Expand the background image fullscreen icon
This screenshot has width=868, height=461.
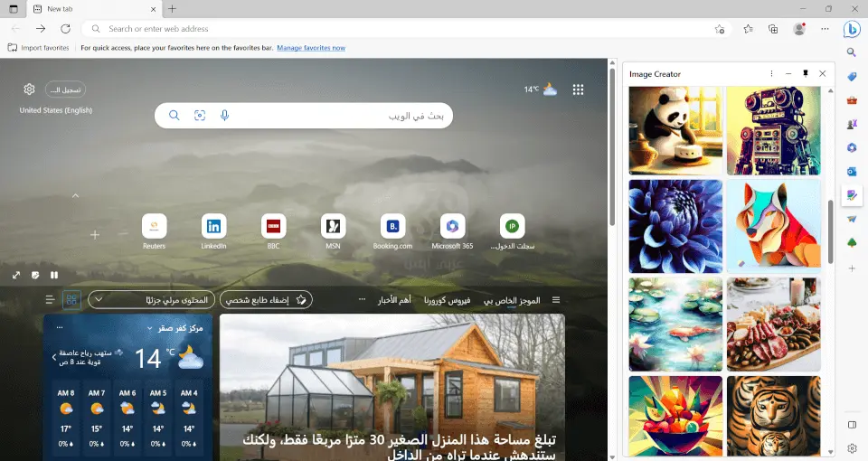[x=16, y=275]
